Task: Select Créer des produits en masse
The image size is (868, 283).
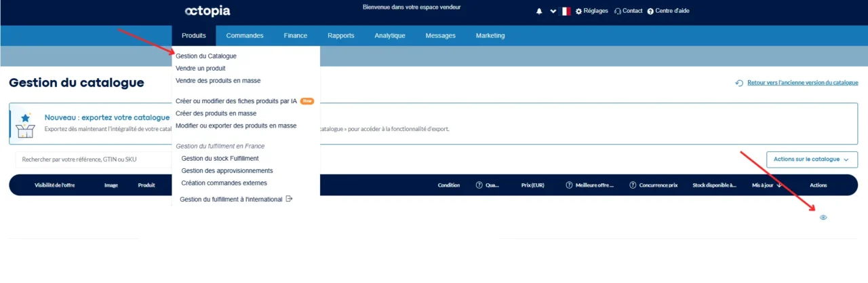Action: (216, 113)
